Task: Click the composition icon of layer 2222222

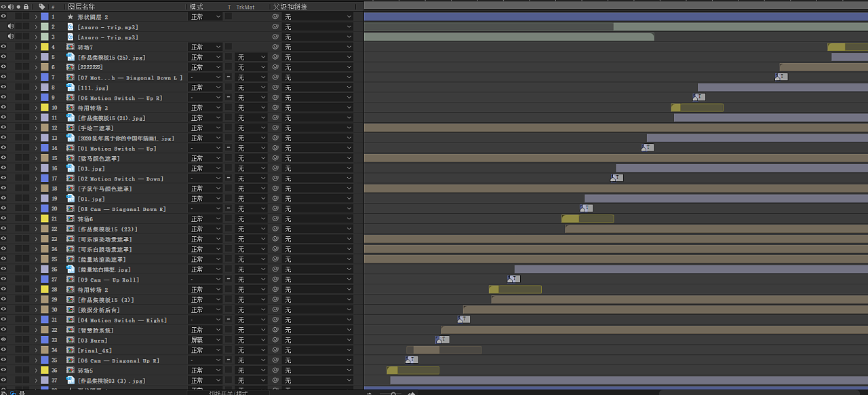Action: tap(71, 67)
